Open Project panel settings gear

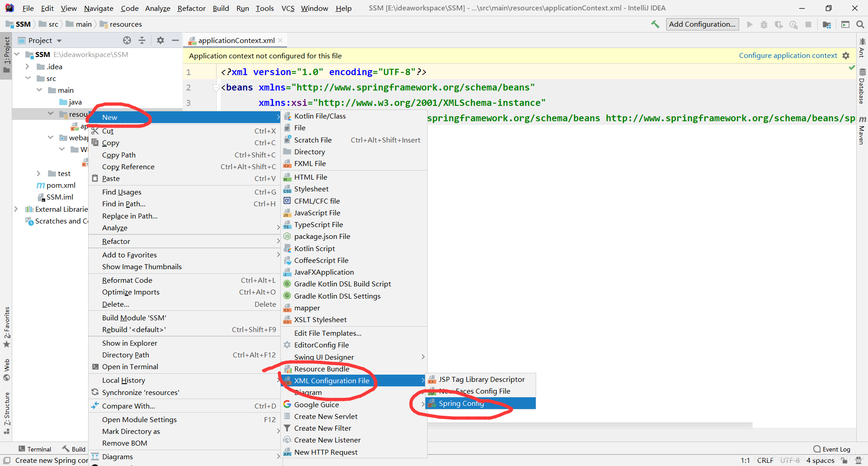click(x=160, y=40)
